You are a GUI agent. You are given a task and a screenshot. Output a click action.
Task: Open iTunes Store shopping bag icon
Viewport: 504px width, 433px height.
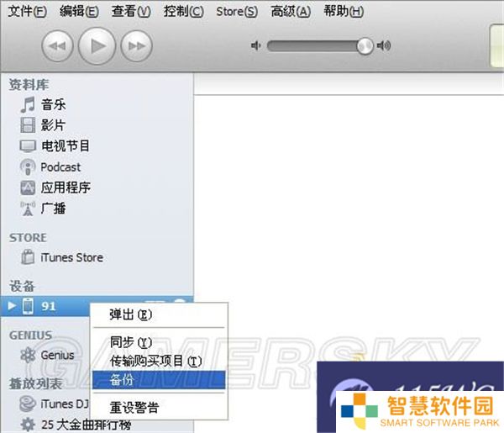(x=28, y=257)
